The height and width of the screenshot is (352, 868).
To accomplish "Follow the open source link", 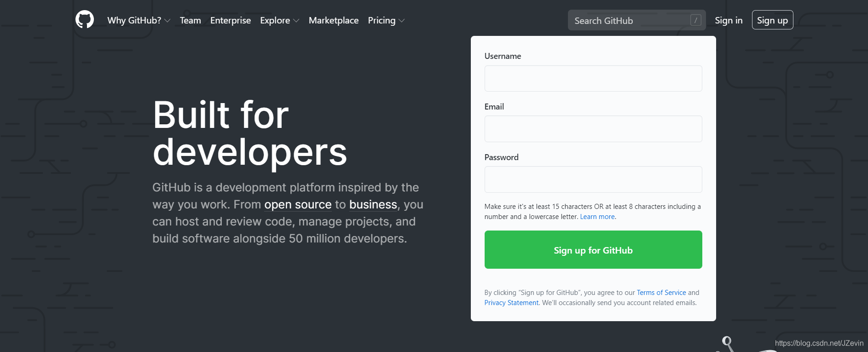I will [x=298, y=204].
